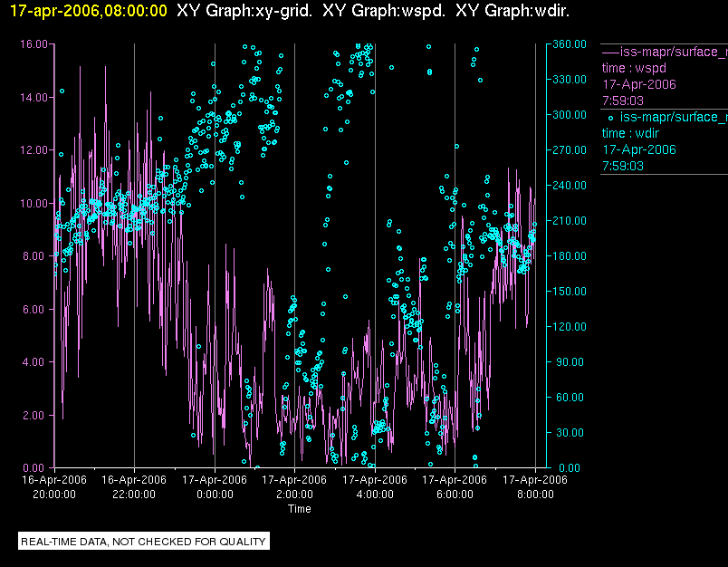The image size is (728, 567).
Task: Click the cyan 60.00 right axis label
Action: [570, 398]
